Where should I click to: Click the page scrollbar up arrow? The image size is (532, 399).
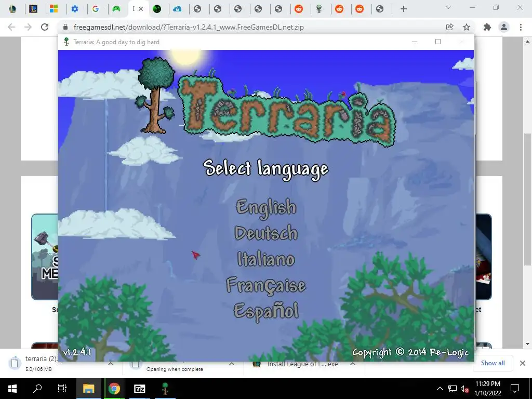[x=528, y=42]
